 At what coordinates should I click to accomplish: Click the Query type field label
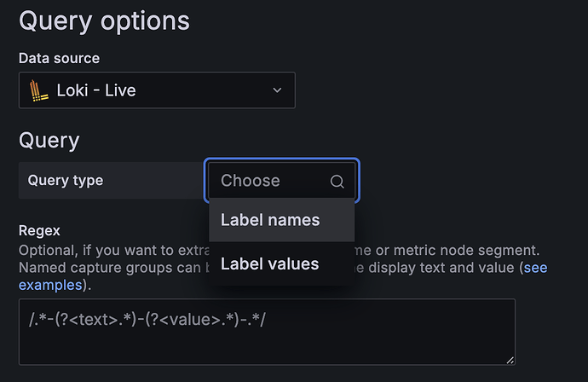point(66,181)
